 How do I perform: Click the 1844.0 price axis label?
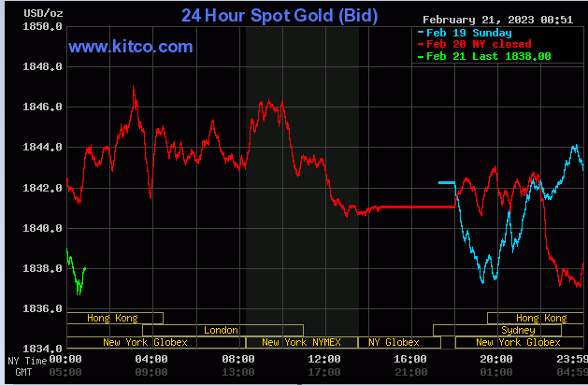[x=42, y=148]
